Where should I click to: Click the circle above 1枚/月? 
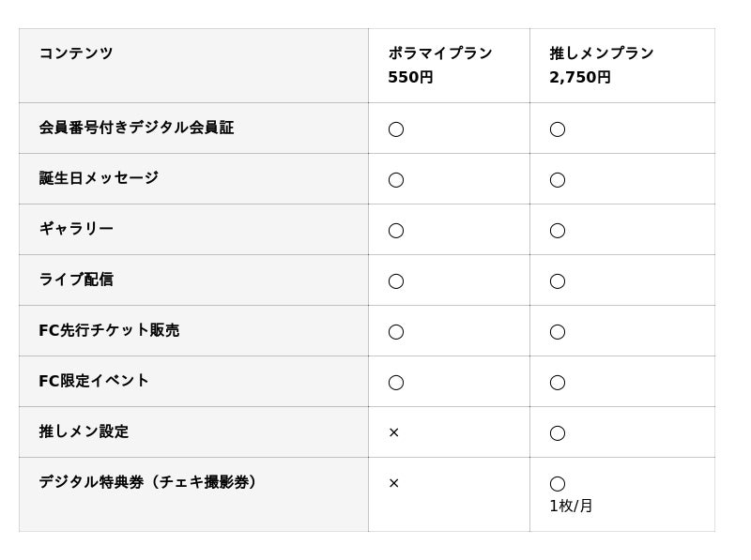[558, 483]
